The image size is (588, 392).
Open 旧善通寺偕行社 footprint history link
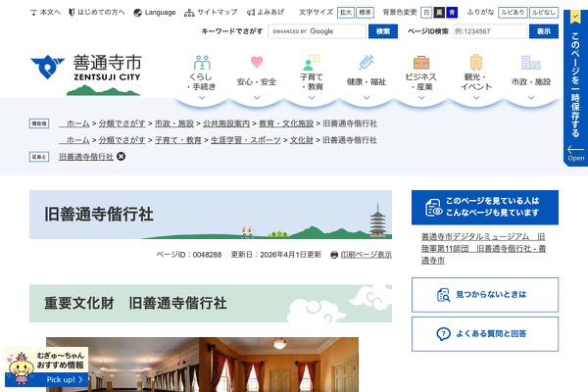[86, 157]
